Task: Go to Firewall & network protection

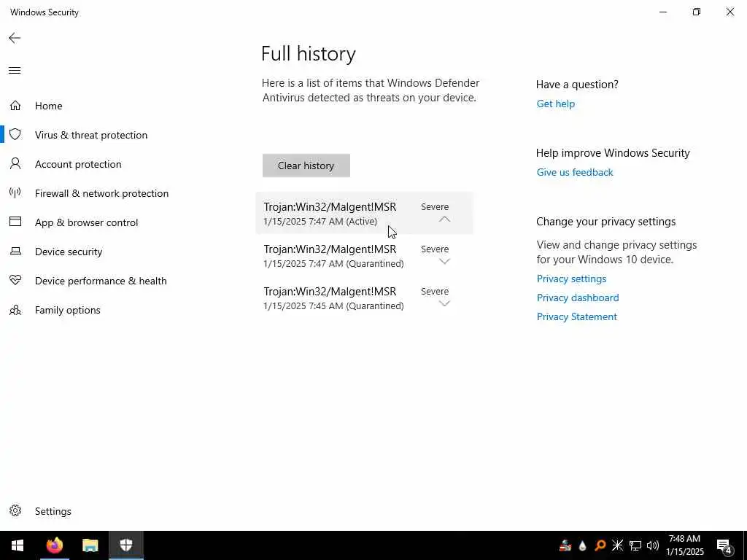Action: coord(101,193)
